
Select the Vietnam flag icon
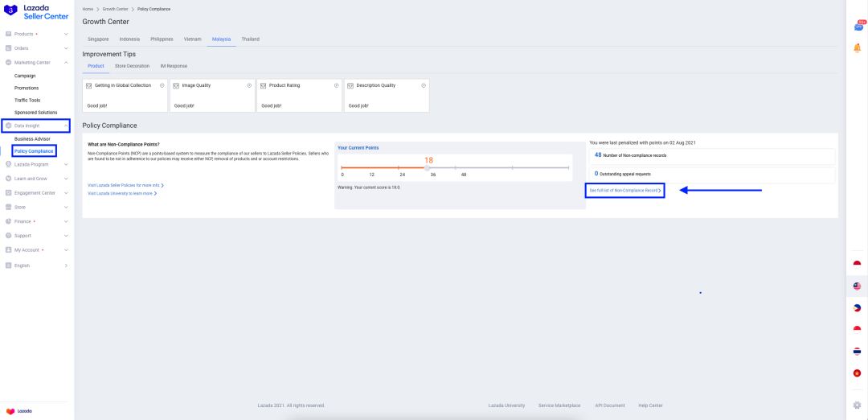click(857, 373)
